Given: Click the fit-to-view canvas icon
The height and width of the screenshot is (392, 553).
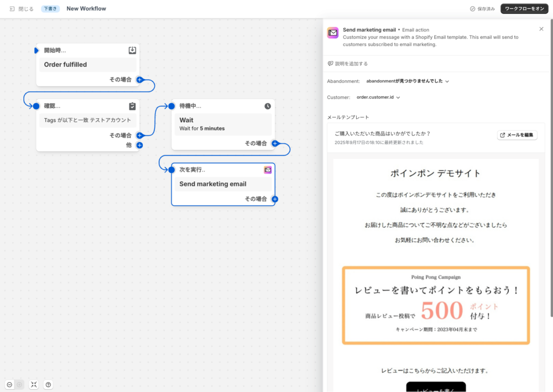Looking at the screenshot, I should point(34,385).
